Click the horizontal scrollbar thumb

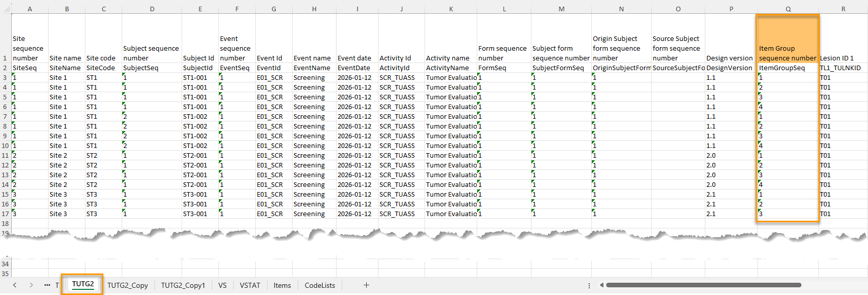[703, 285]
